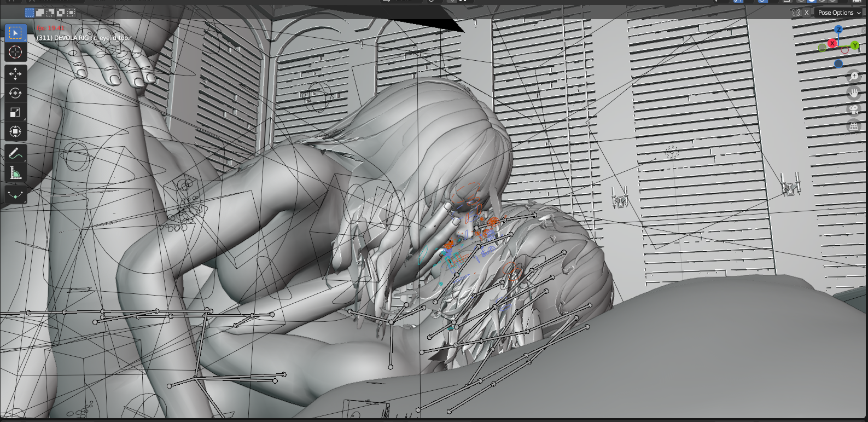The image size is (868, 422).
Task: Click the blue Z axis gizmo
Action: click(838, 30)
